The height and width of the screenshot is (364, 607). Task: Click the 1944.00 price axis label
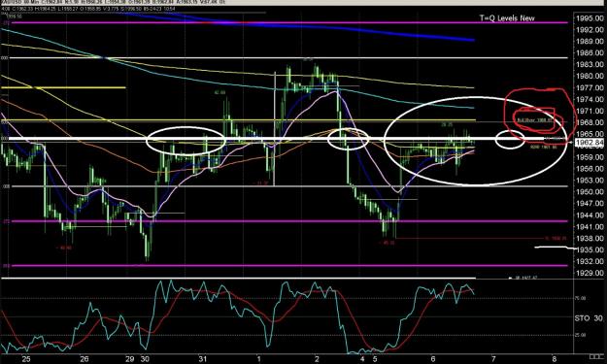click(590, 215)
